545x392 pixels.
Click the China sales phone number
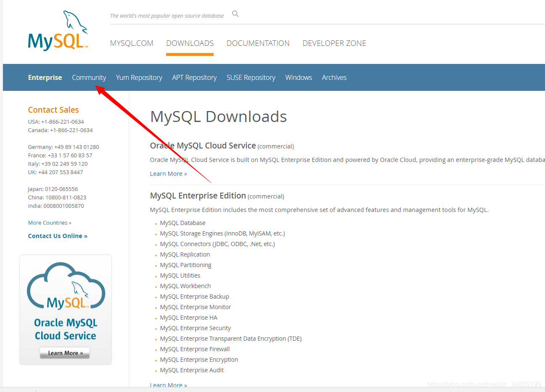tap(66, 197)
